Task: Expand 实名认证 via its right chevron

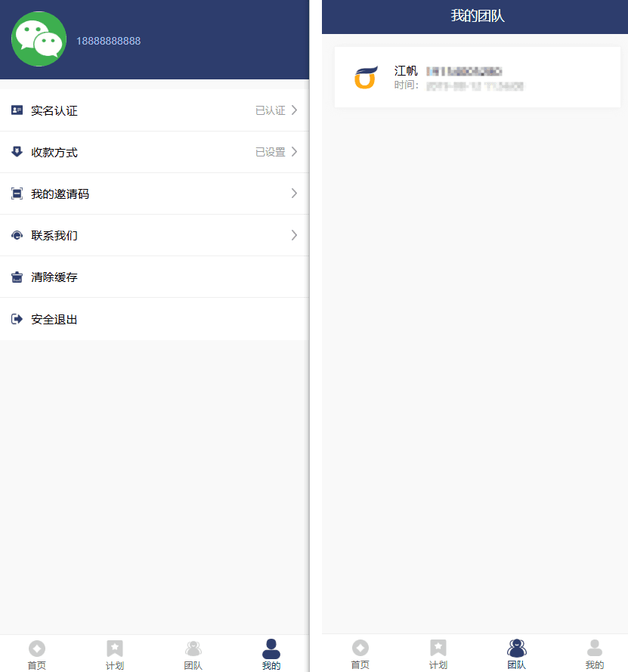Action: (294, 110)
